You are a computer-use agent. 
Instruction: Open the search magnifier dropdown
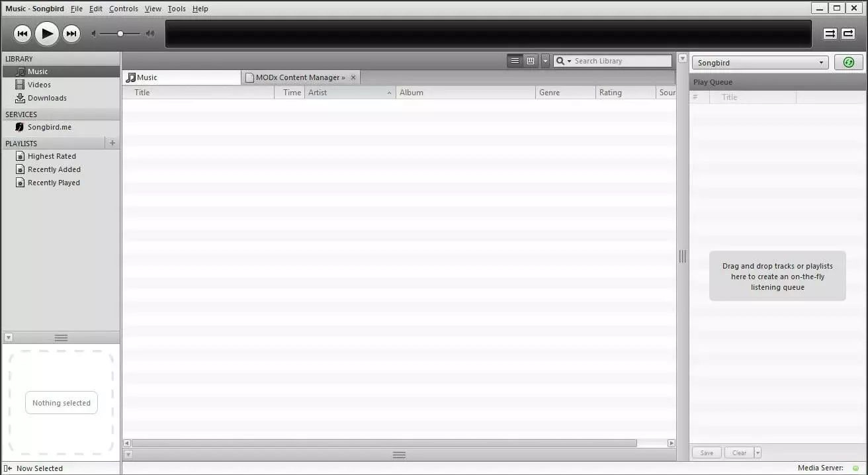[564, 61]
